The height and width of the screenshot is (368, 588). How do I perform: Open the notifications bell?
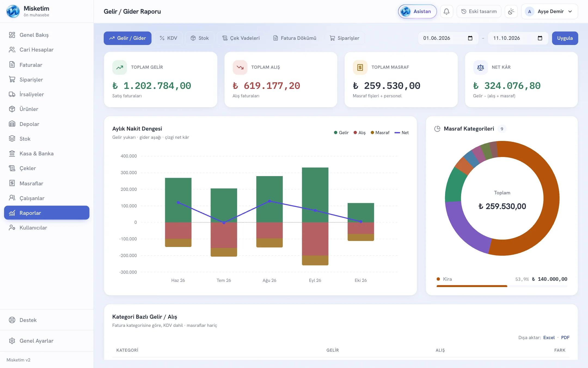click(446, 11)
